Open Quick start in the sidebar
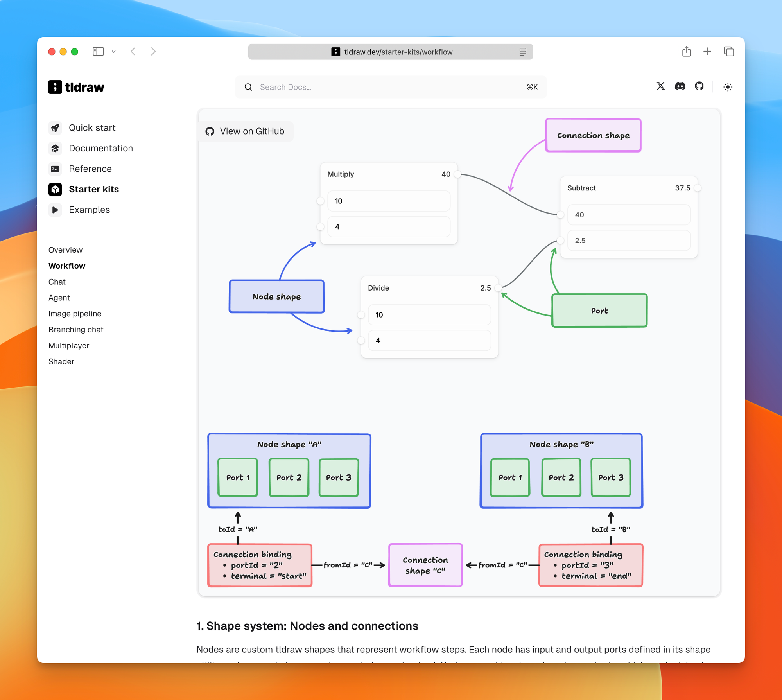Screen dimensions: 782x700 click(x=92, y=128)
